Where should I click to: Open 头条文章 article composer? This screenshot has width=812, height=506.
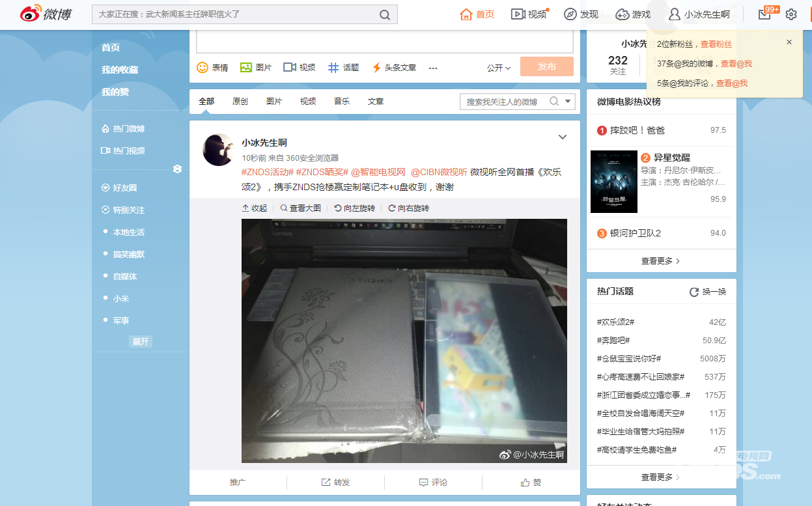(394, 67)
